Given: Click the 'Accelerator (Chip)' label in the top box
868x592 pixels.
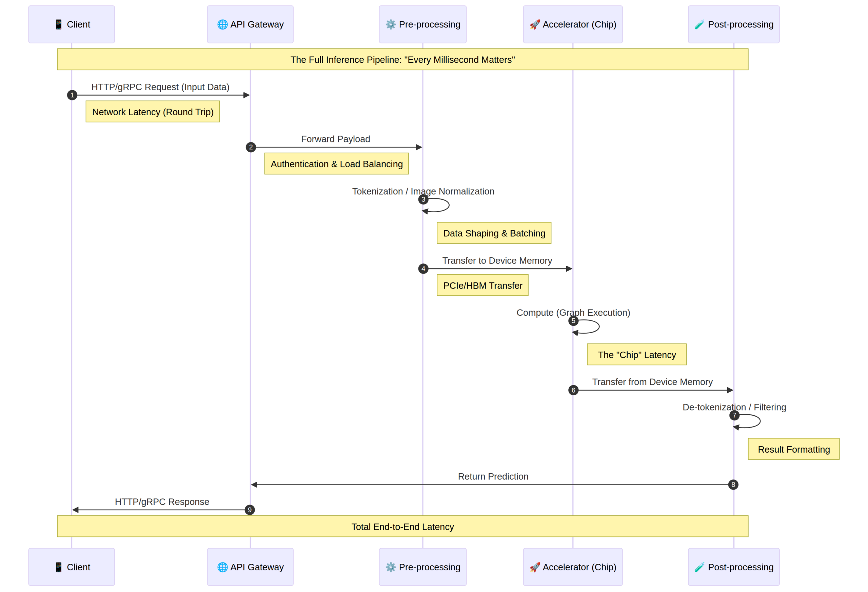Looking at the screenshot, I should coord(579,25).
